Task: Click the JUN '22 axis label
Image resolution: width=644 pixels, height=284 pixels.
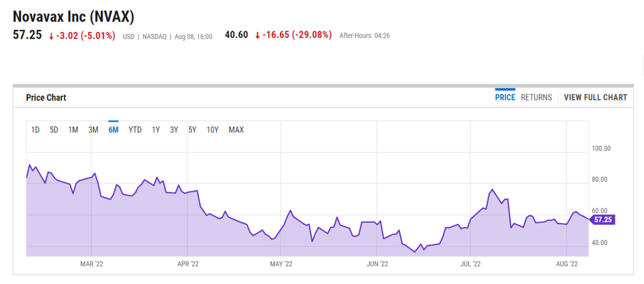Action: tap(377, 264)
